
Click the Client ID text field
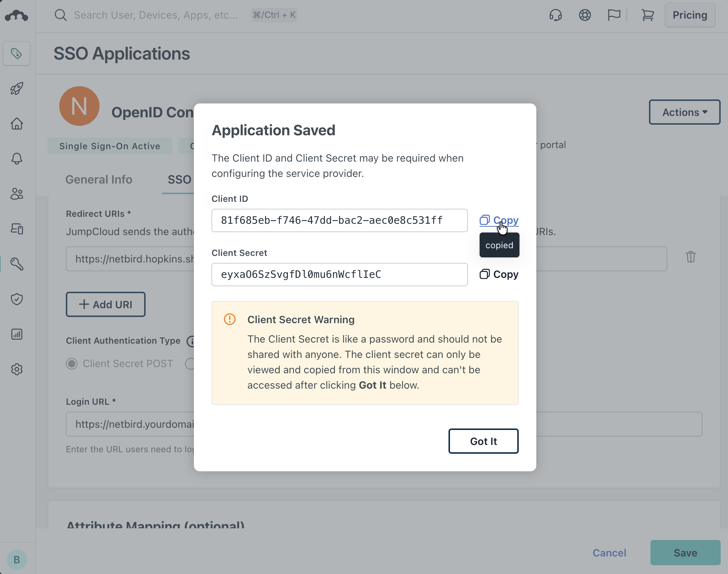pos(339,220)
